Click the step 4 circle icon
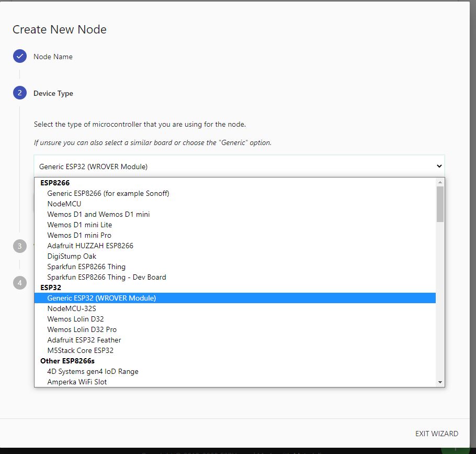Viewport: 476px width, 454px height. point(20,283)
